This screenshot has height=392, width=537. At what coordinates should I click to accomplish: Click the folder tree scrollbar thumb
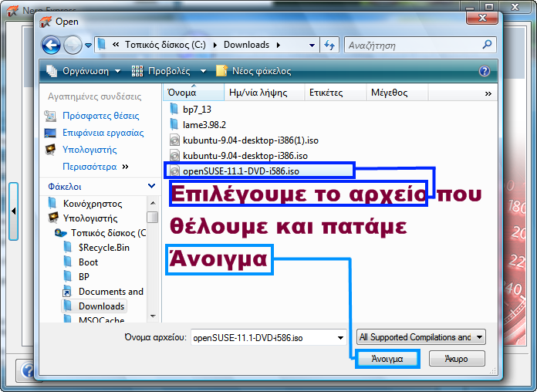pos(153,218)
